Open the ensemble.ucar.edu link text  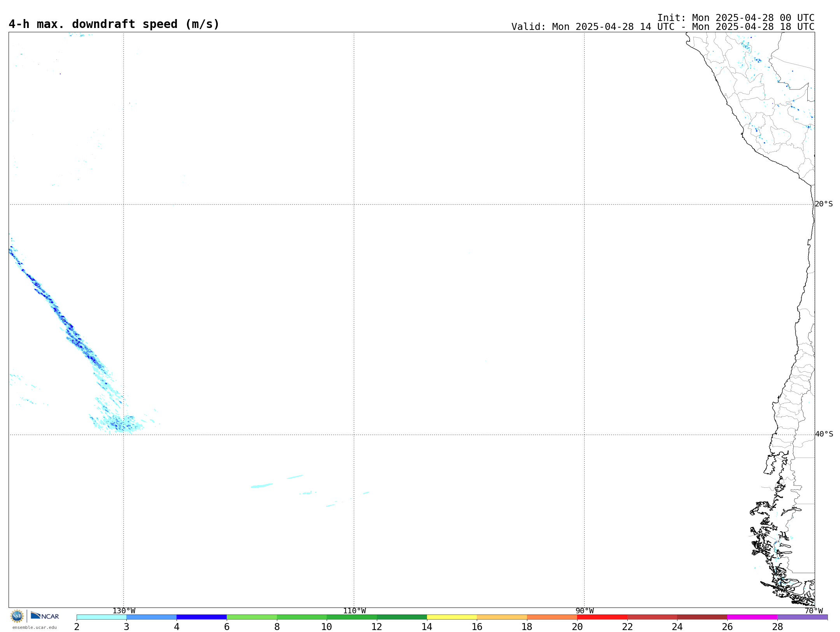click(x=35, y=627)
